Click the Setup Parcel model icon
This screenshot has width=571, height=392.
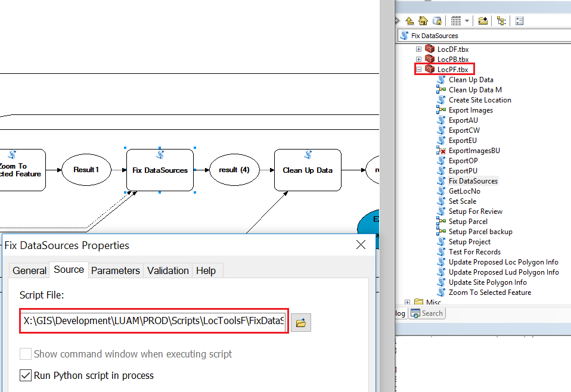[441, 222]
